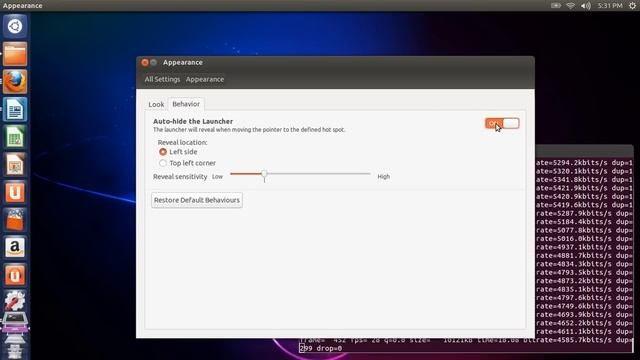Click the Reveal sensitivity slider handle
This screenshot has width=640, height=360.
[264, 174]
